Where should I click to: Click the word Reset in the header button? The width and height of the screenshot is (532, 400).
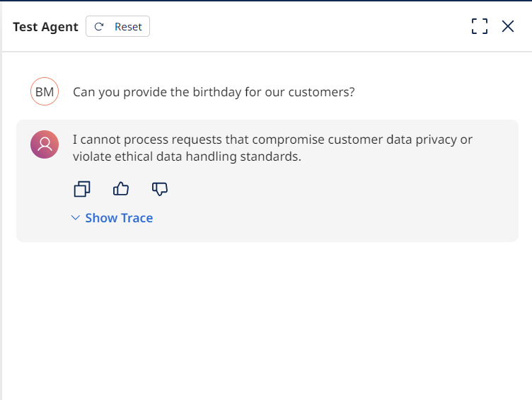(128, 27)
